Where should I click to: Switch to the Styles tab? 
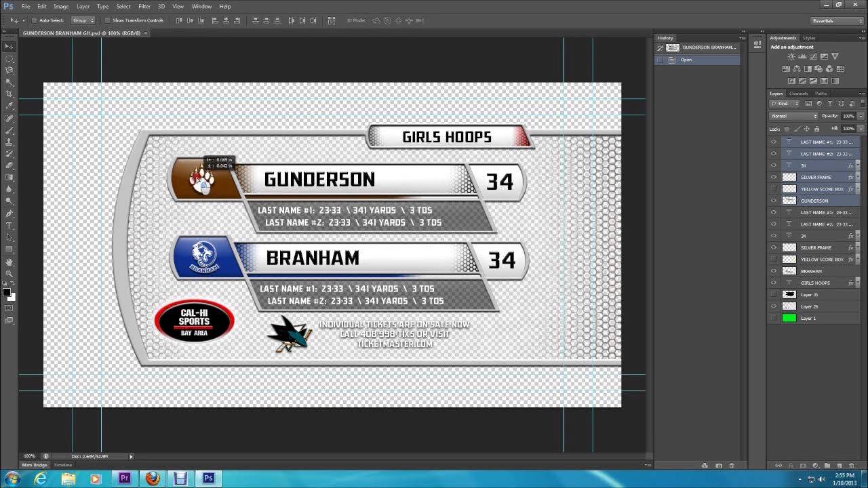tap(810, 38)
